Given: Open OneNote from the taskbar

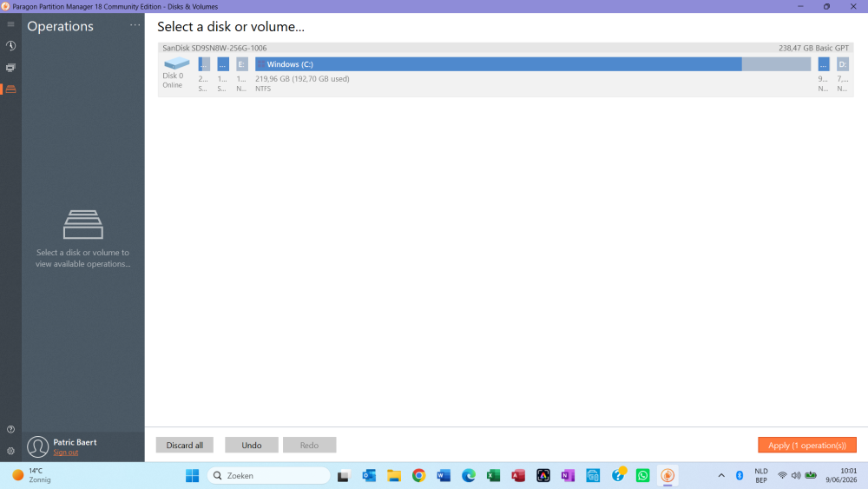Looking at the screenshot, I should (568, 475).
